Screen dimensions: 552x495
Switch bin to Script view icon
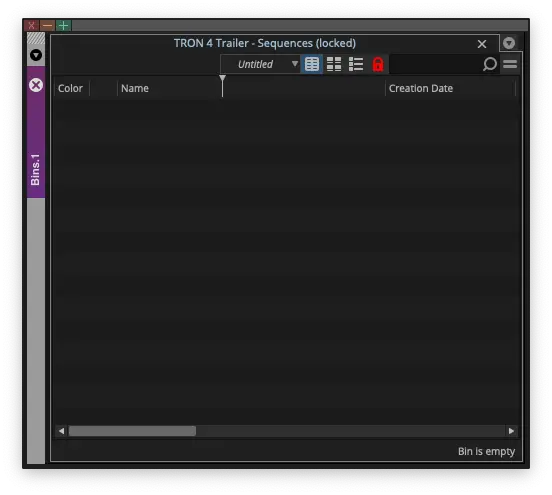click(356, 64)
